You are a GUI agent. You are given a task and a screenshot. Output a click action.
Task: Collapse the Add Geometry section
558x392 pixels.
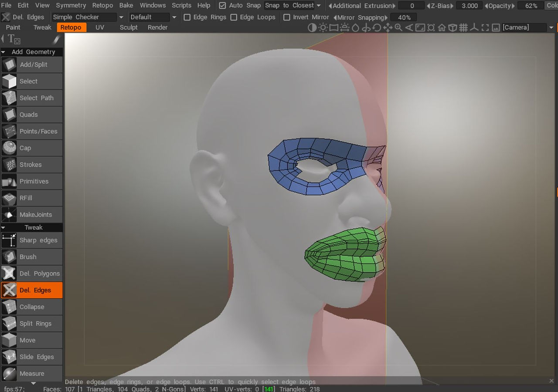pos(32,52)
